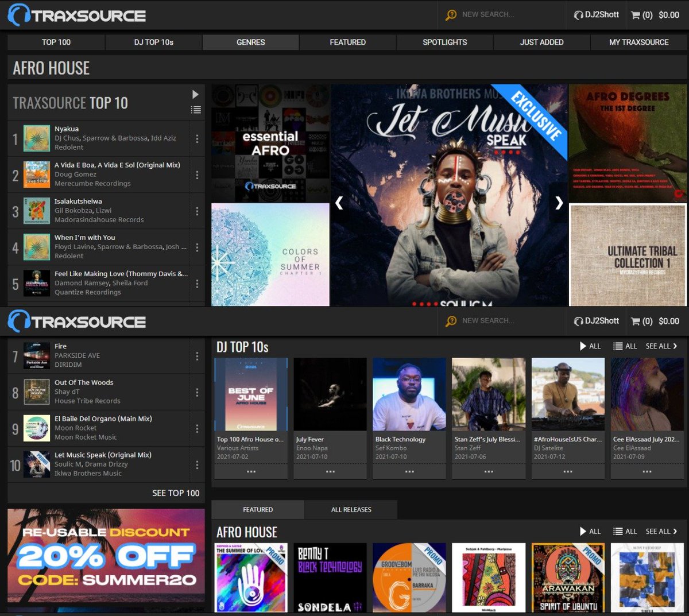Screen dimensions: 689x616
Task: Open the SPOTLIGHTS nav tab
Action: 445,42
